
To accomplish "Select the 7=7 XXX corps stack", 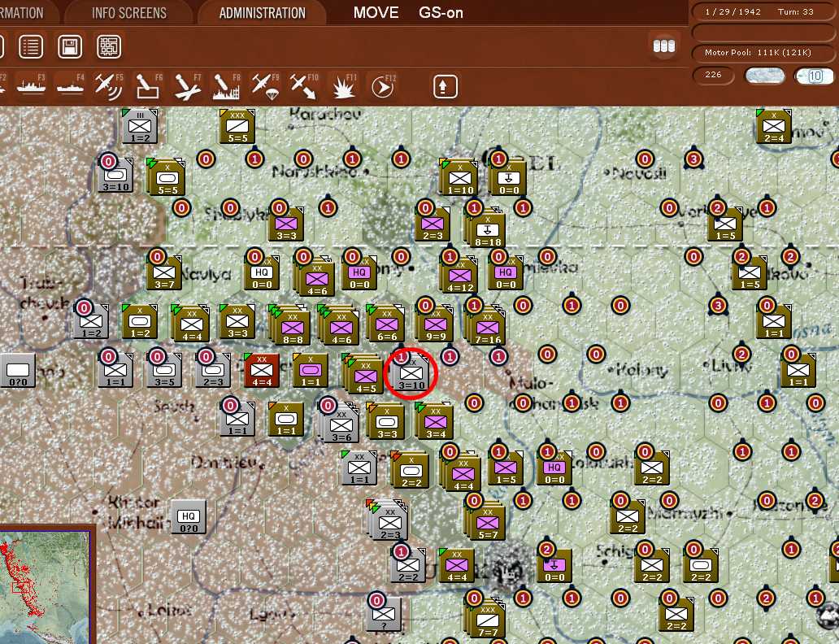I will point(487,619).
